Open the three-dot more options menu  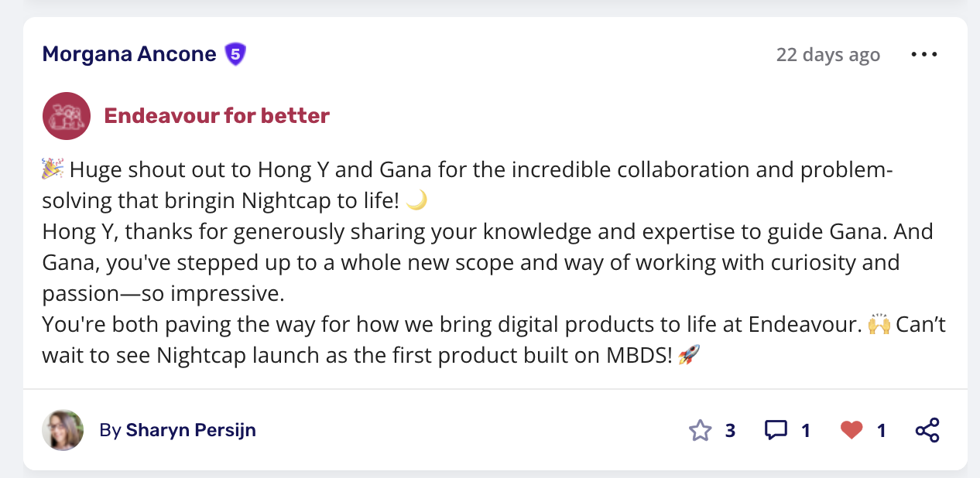click(924, 55)
